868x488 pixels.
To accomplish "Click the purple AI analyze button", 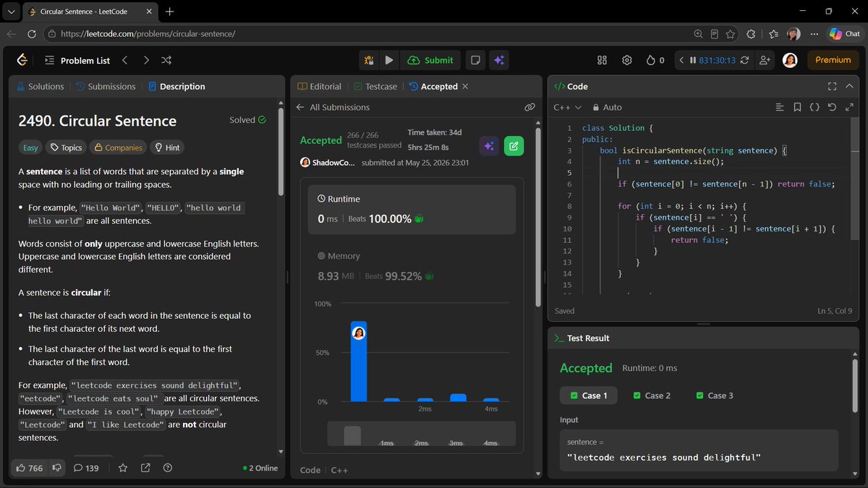I will [489, 146].
